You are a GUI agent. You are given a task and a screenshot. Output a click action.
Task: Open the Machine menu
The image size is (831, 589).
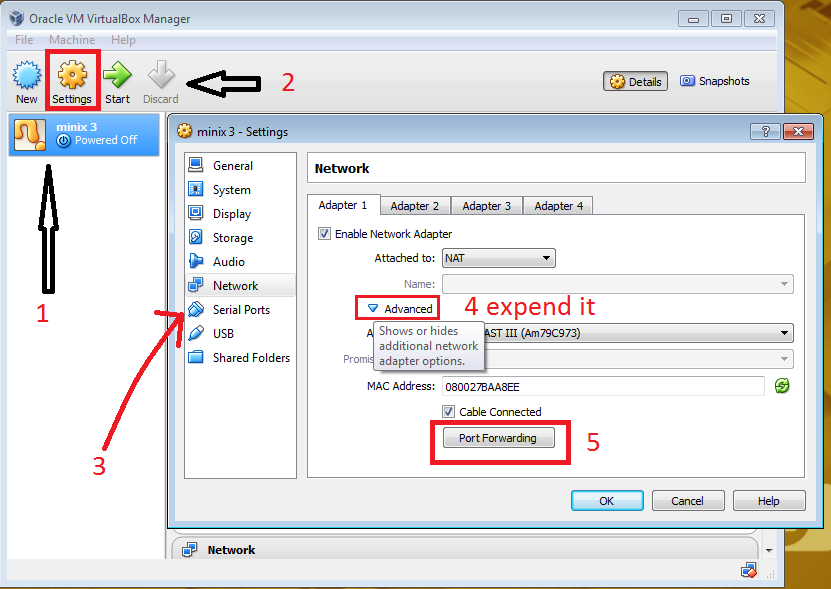coord(72,40)
